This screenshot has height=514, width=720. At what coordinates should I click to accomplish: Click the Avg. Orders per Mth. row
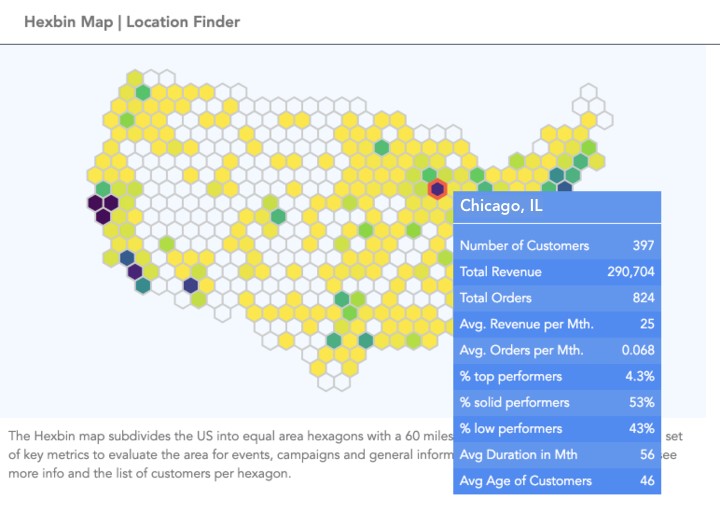click(x=557, y=350)
